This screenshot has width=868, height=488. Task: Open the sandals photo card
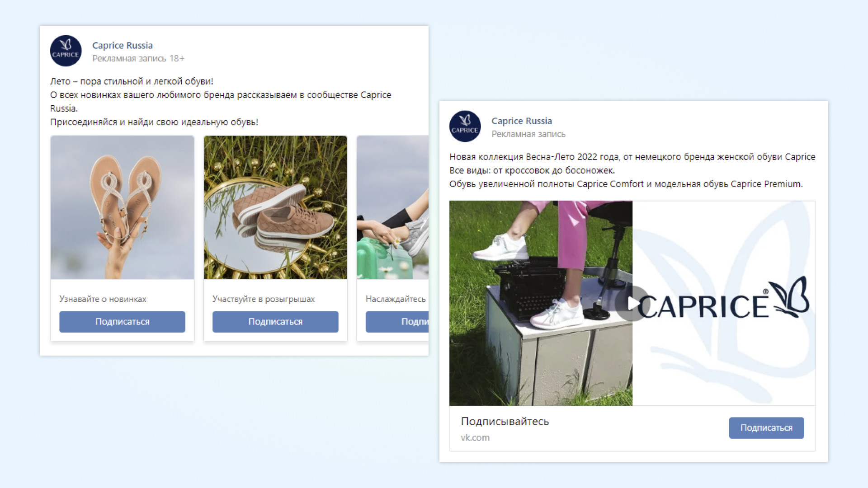pyautogui.click(x=122, y=207)
